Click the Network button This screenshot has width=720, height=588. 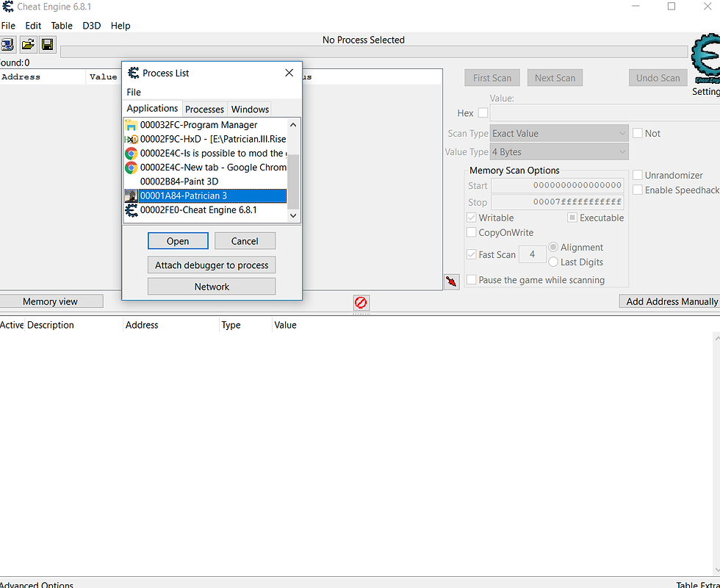(212, 287)
